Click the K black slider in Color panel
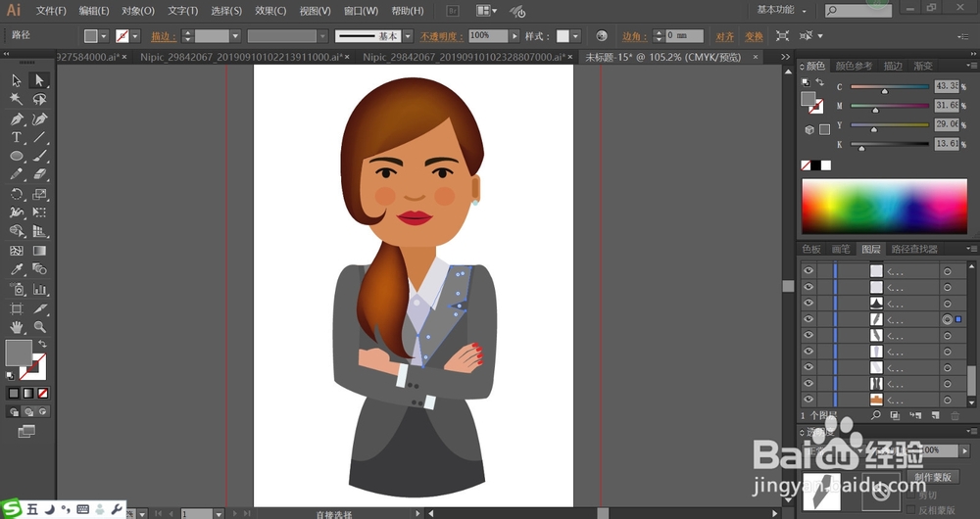 [890, 145]
